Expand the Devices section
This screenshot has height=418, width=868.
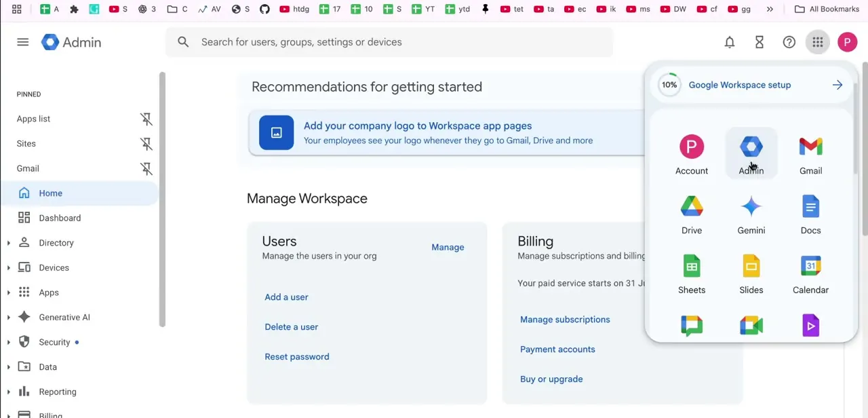[9, 267]
